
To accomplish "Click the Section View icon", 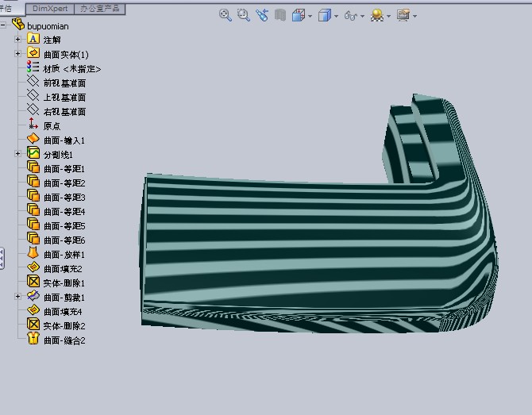I will click(280, 15).
